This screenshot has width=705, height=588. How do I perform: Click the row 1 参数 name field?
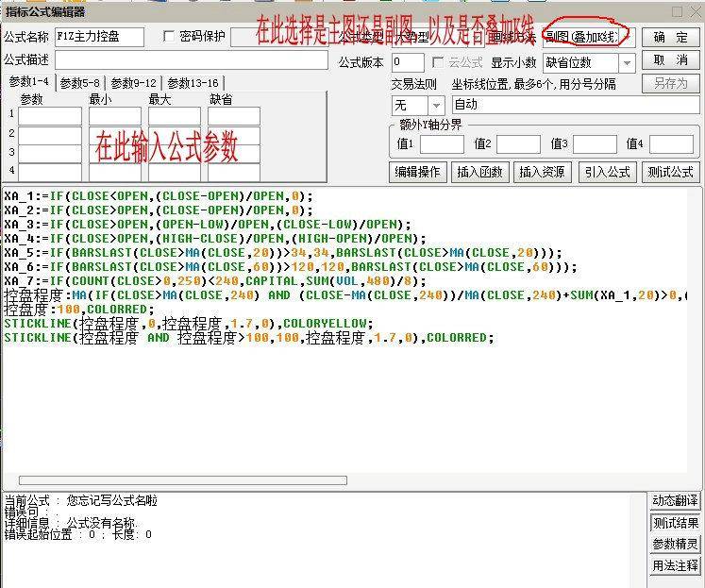click(50, 116)
